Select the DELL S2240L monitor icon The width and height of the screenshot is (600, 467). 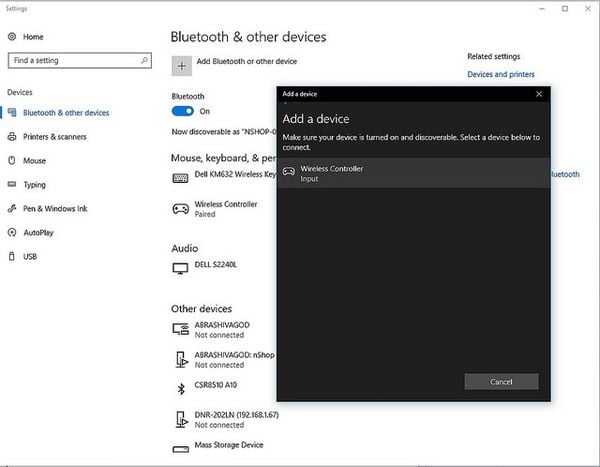180,268
